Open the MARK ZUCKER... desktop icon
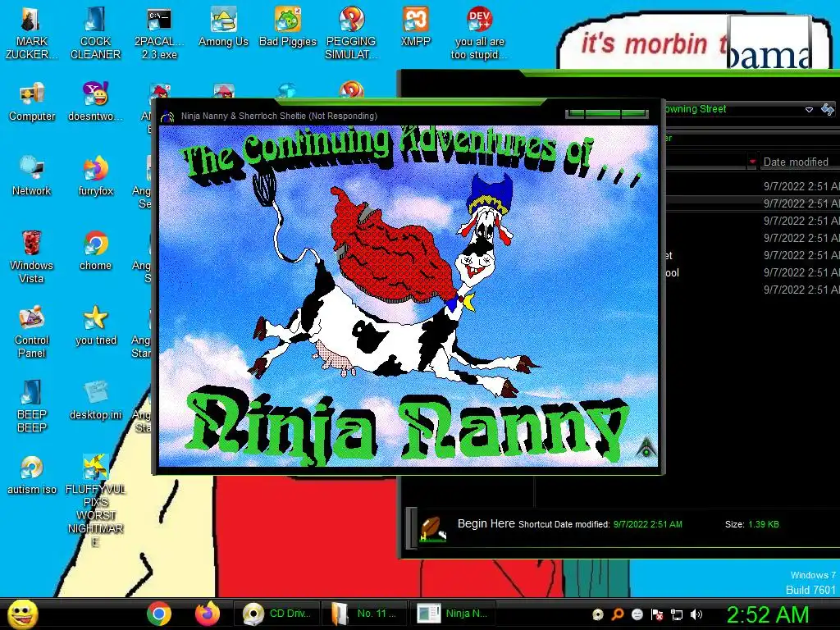Image resolution: width=840 pixels, height=630 pixels. [31, 33]
